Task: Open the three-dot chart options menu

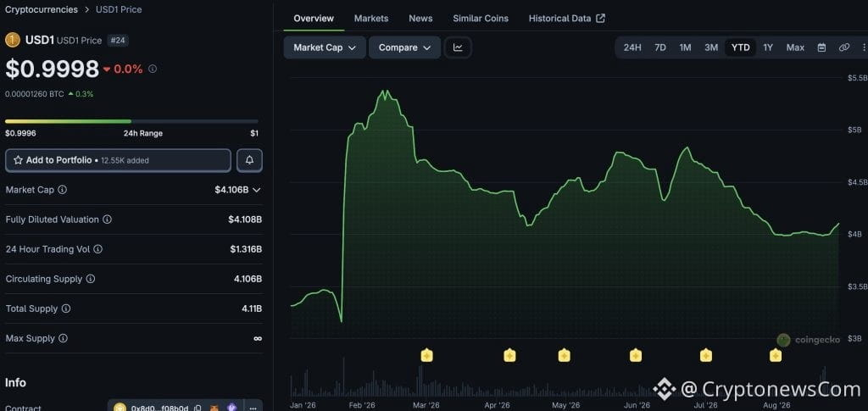Action: tap(863, 47)
